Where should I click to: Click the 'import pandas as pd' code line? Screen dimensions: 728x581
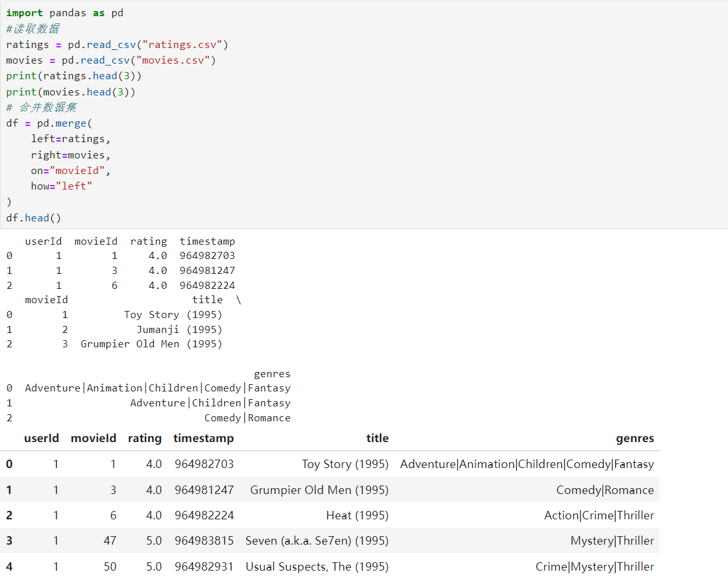(x=64, y=13)
